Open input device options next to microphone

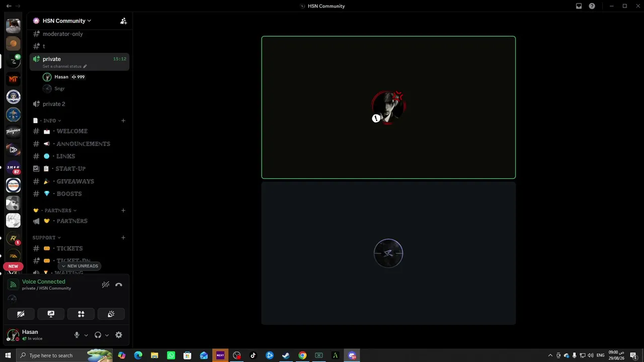86,335
